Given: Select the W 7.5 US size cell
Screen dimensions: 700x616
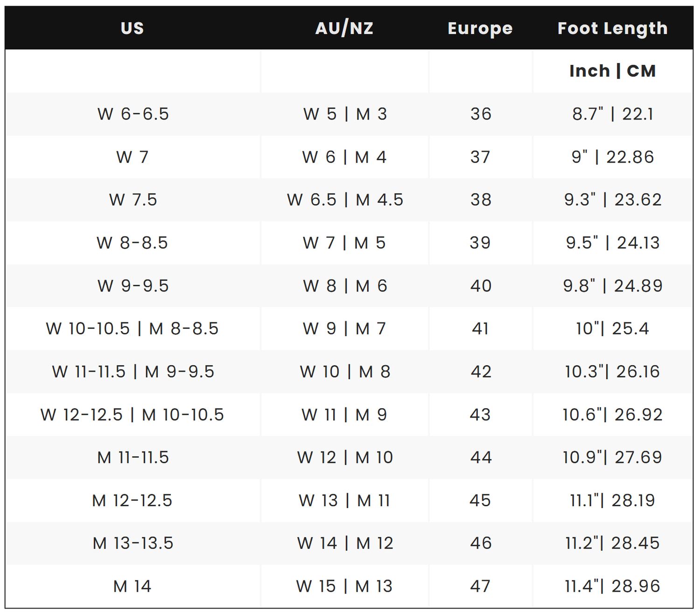Looking at the screenshot, I should pos(133,200).
